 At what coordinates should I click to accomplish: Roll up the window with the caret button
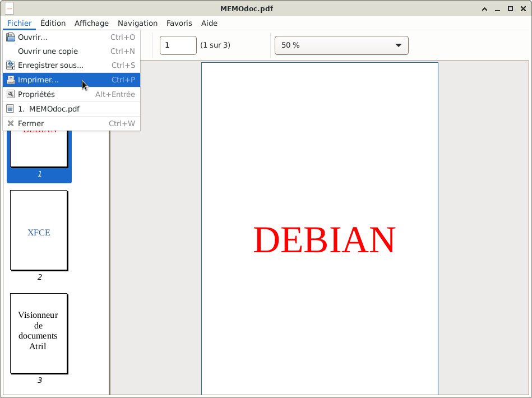coord(484,9)
